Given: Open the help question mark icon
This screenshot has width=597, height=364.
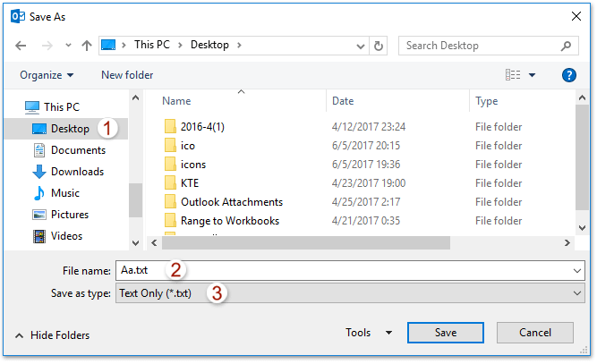Looking at the screenshot, I should [x=569, y=75].
